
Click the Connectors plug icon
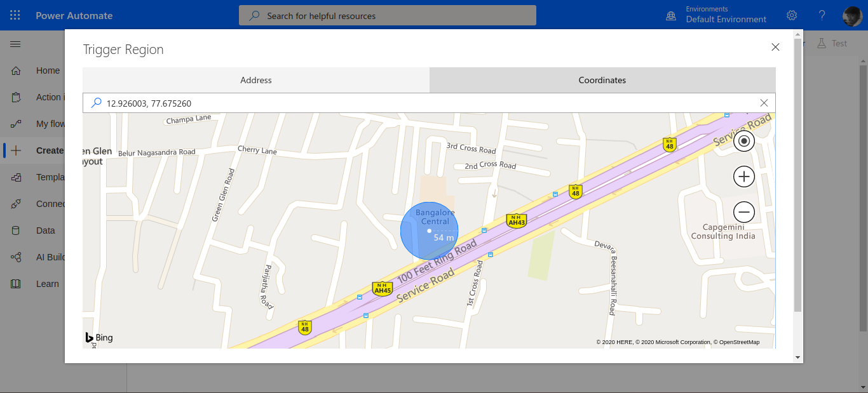click(x=16, y=204)
